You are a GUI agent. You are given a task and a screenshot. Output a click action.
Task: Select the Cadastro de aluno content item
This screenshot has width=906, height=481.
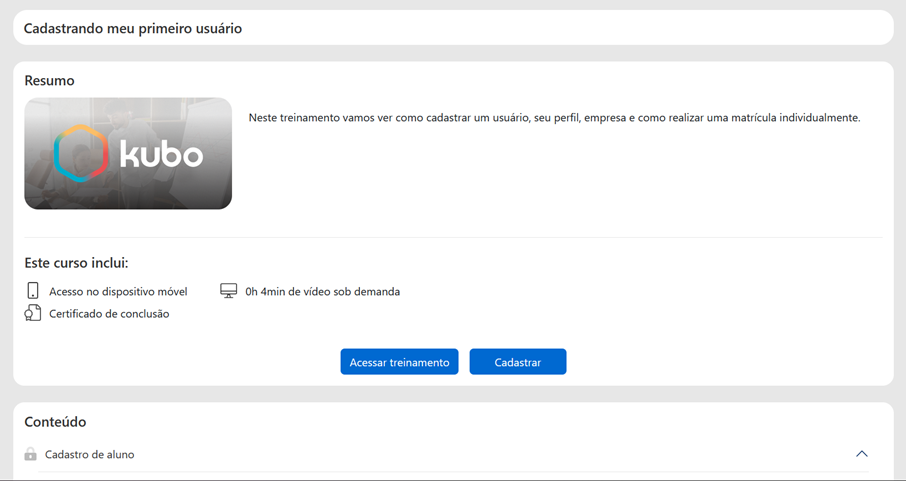coord(90,454)
